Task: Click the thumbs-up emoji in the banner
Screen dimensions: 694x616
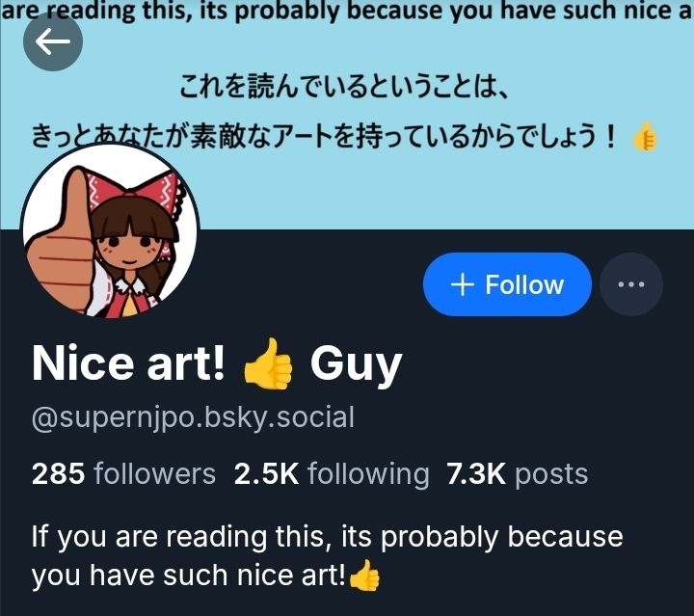Action: tap(645, 136)
